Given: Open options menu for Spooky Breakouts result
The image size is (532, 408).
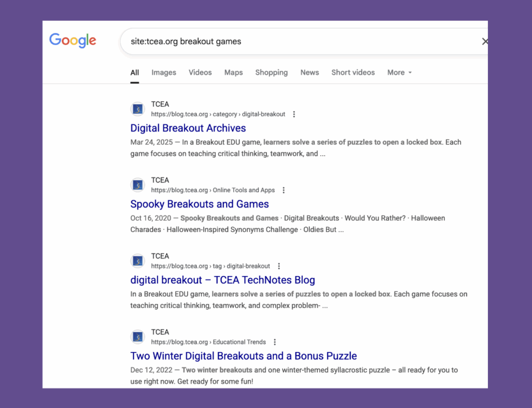Looking at the screenshot, I should [x=284, y=190].
